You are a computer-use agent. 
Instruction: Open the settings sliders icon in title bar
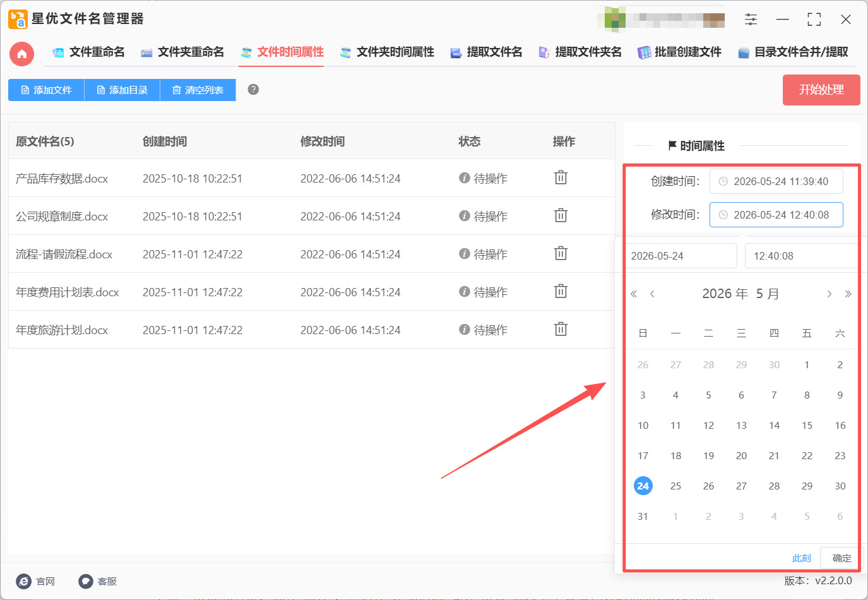point(751,20)
